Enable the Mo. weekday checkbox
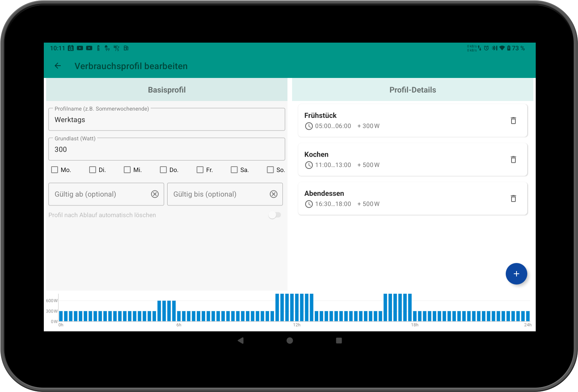Image resolution: width=578 pixels, height=392 pixels. [55, 170]
